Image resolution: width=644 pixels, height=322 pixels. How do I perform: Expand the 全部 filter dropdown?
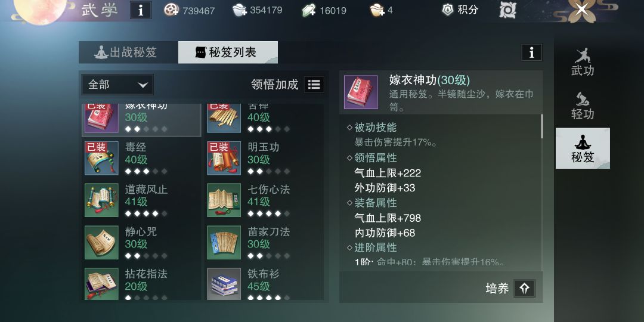click(x=117, y=85)
